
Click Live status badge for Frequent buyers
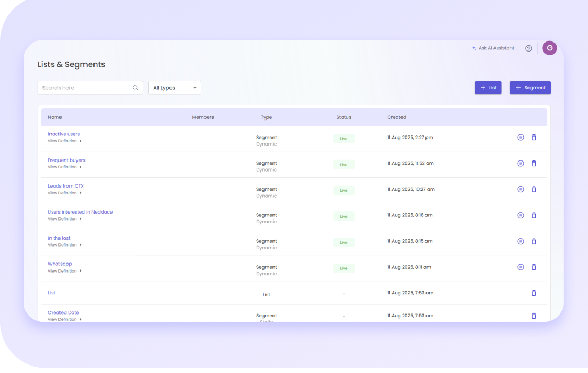coord(344,164)
